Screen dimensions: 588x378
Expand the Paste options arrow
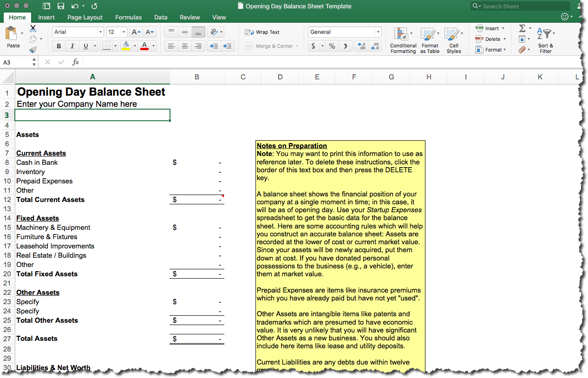click(22, 33)
